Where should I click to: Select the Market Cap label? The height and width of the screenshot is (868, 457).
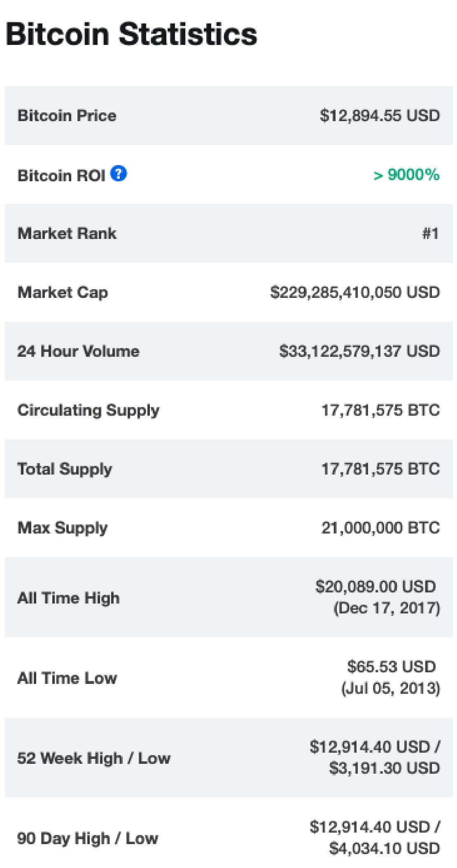pyautogui.click(x=63, y=292)
